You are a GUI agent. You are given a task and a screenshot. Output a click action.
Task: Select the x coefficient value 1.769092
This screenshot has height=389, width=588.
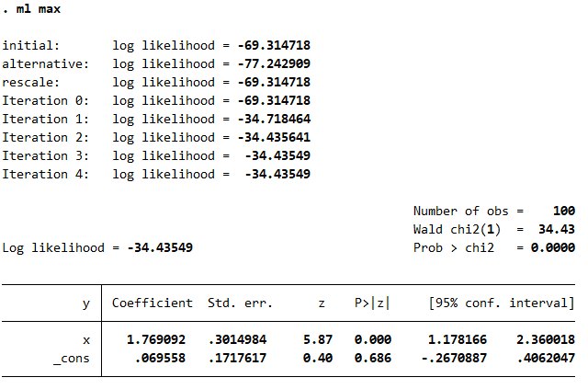(x=160, y=339)
